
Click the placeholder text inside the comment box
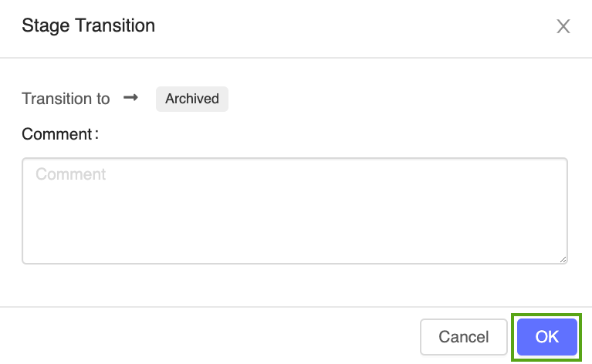pyautogui.click(x=71, y=174)
